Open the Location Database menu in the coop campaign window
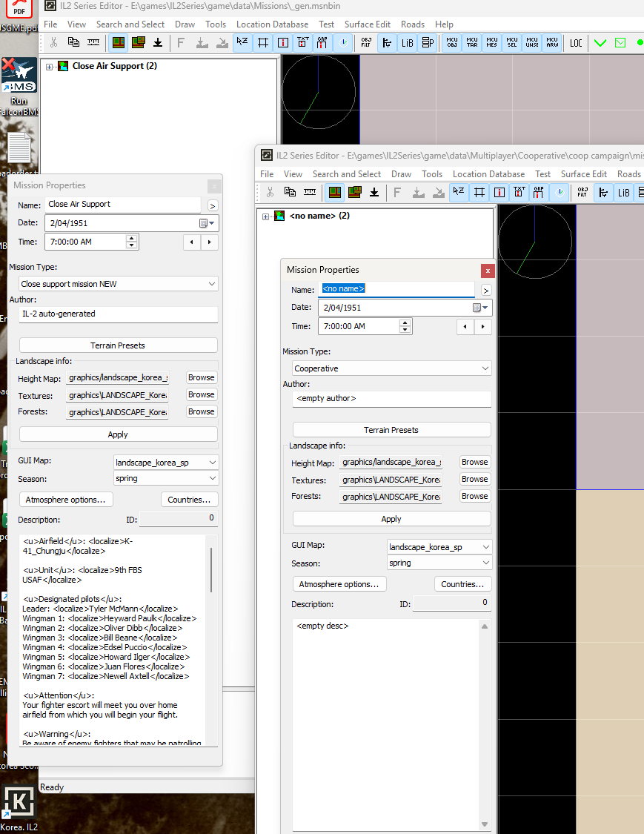Viewport: 644px width, 834px height. (x=488, y=174)
